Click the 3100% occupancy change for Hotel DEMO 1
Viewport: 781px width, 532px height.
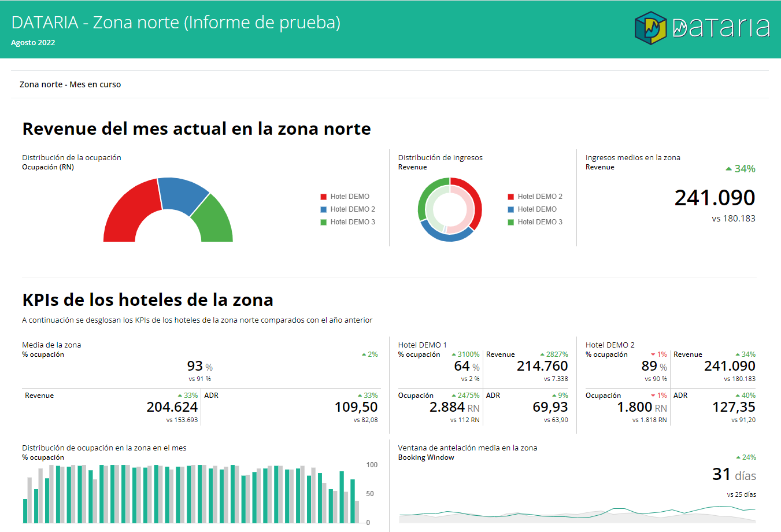tap(466, 354)
